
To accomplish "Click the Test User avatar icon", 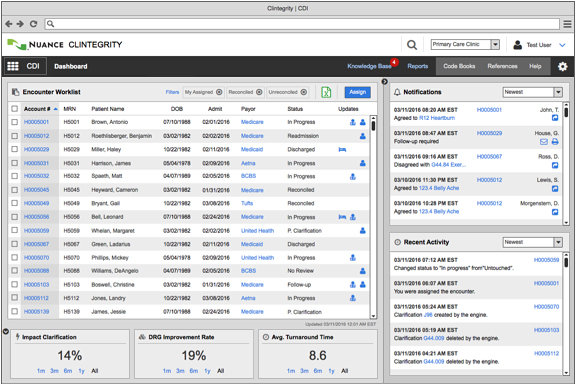I will point(518,45).
